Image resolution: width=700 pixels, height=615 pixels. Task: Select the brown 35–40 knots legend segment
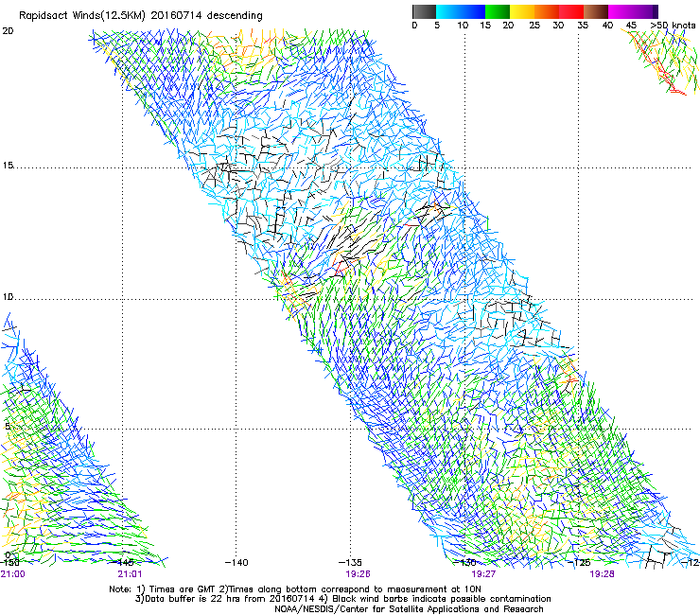pyautogui.click(x=596, y=11)
